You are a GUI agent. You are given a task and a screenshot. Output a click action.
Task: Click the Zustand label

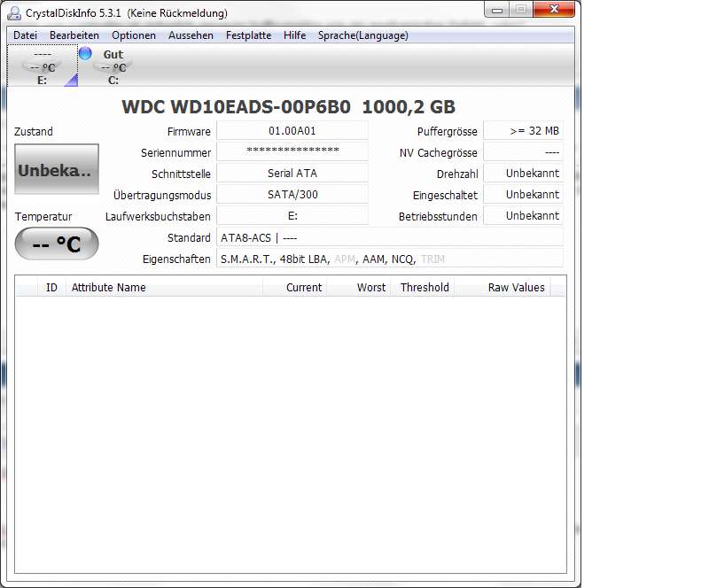pyautogui.click(x=34, y=132)
